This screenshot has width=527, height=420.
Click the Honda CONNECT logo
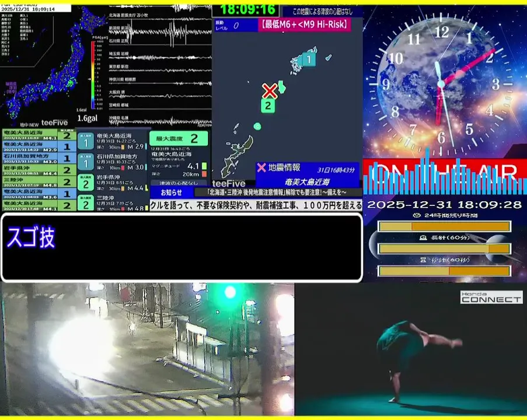491,297
